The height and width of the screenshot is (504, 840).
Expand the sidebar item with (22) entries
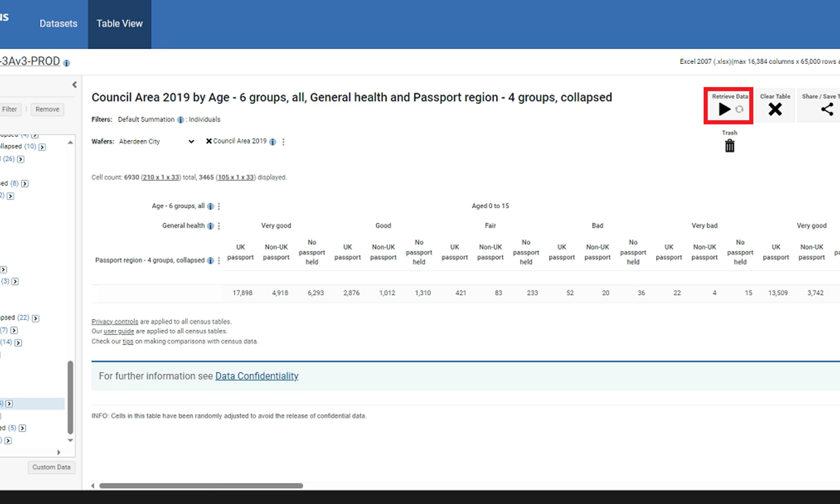pos(35,318)
